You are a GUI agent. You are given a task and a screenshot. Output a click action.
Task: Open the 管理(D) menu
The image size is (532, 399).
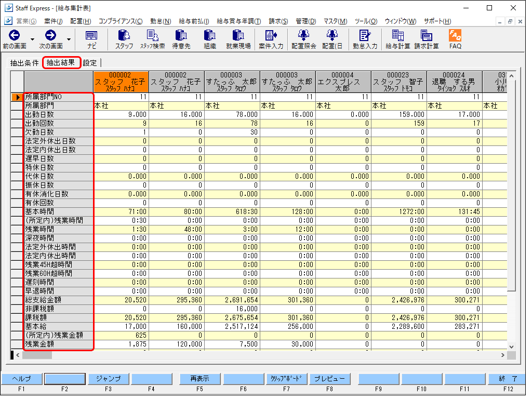(305, 21)
